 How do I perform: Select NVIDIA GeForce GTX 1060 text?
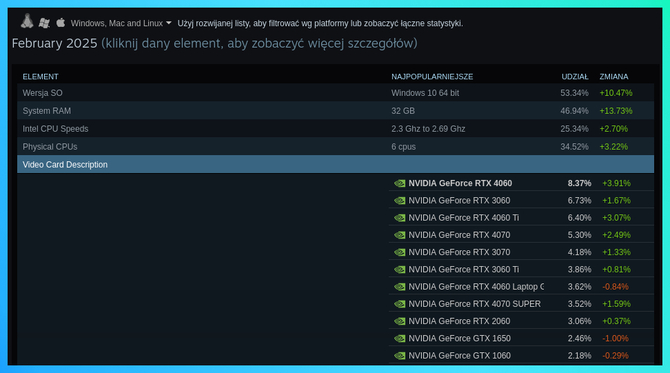pyautogui.click(x=459, y=355)
